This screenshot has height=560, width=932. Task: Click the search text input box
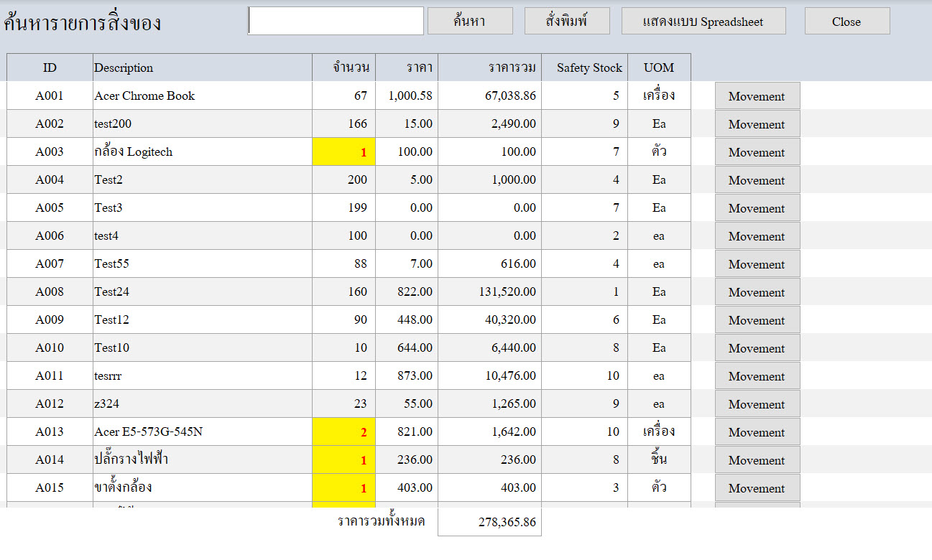(336, 22)
